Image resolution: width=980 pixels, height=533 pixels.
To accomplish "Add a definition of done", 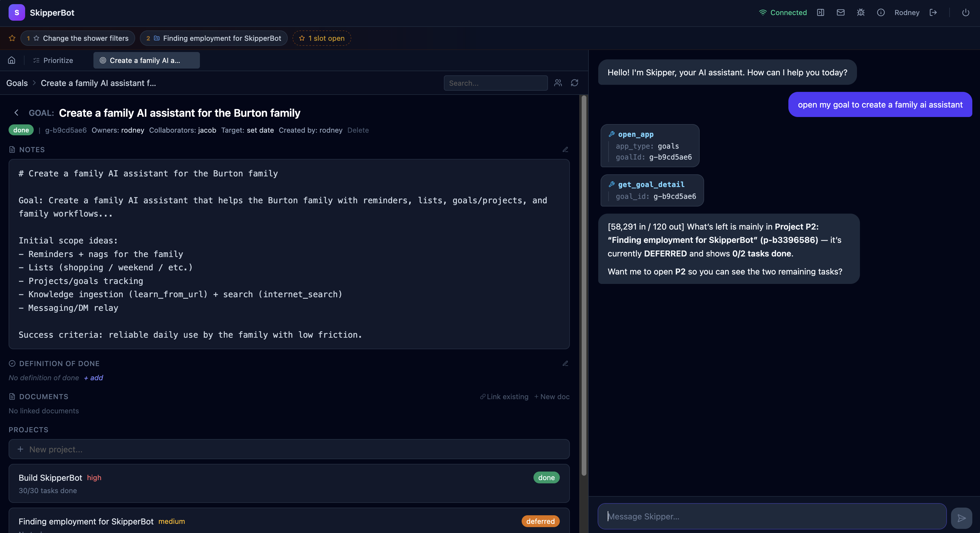I will pyautogui.click(x=93, y=378).
